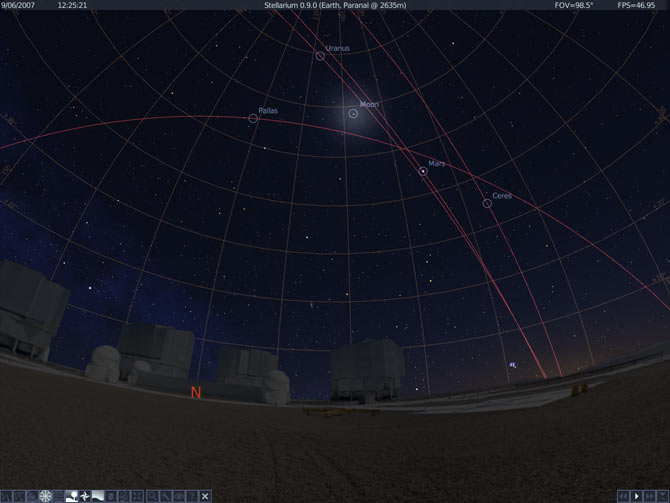This screenshot has width=670, height=503.
Task: Enable the equatorial grid
Action: tap(59, 496)
